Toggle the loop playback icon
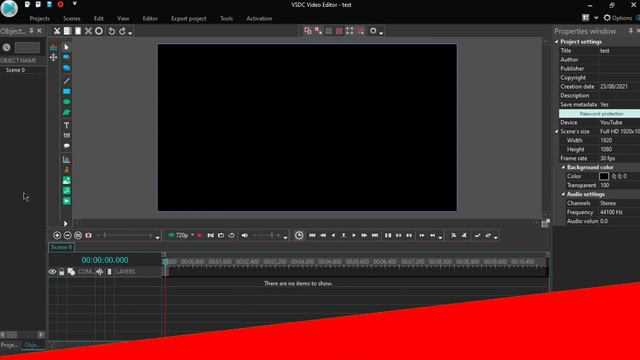Image resolution: width=640 pixels, height=360 pixels. tap(231, 236)
